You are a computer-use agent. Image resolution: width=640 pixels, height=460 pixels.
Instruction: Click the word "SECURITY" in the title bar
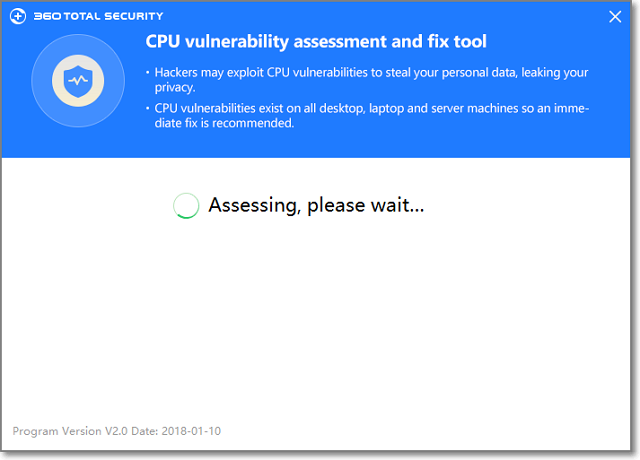136,16
